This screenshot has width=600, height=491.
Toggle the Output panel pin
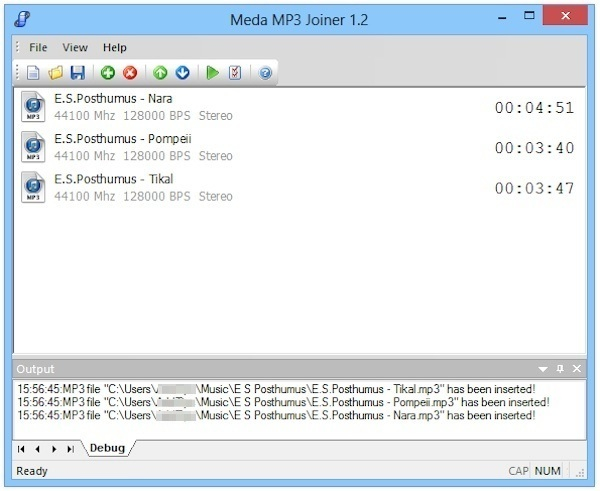[560, 369]
